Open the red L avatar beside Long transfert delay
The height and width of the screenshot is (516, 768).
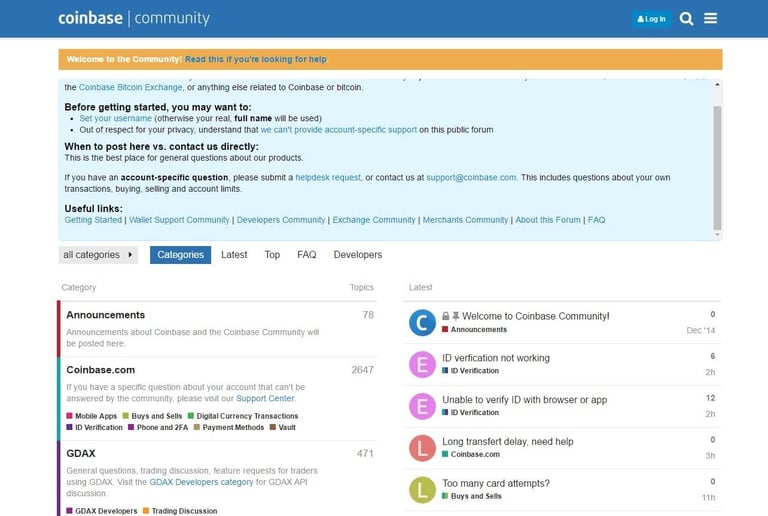point(422,448)
